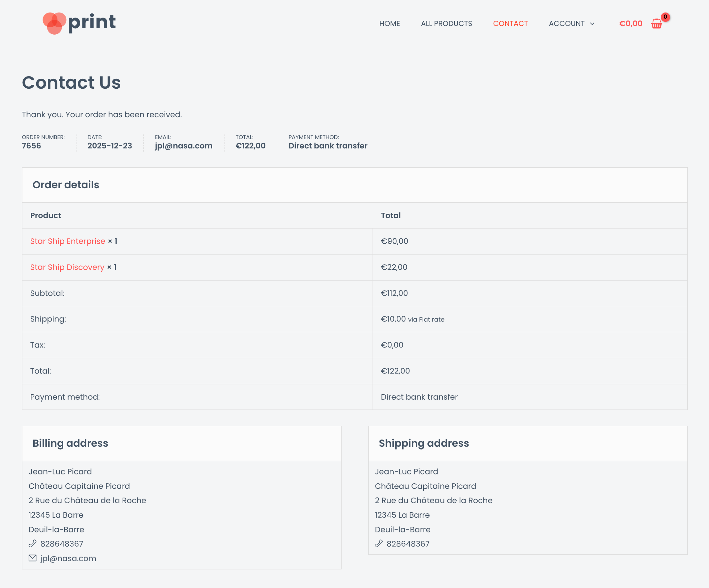Click the envelope icon in billing address
This screenshot has width=709, height=588.
pos(33,558)
